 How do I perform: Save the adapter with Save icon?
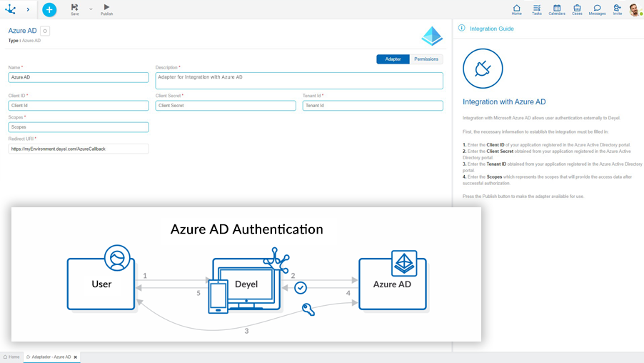click(75, 9)
